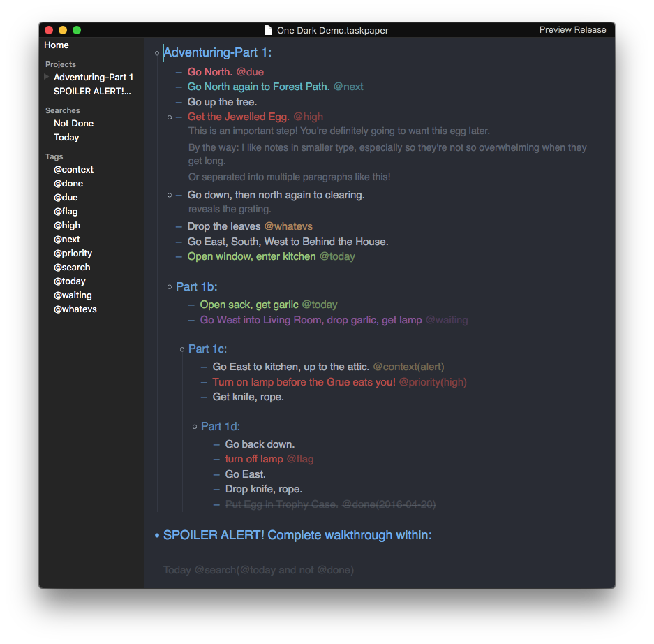This screenshot has height=644, width=654.
Task: Filter by @high tag in sidebar
Action: (67, 226)
